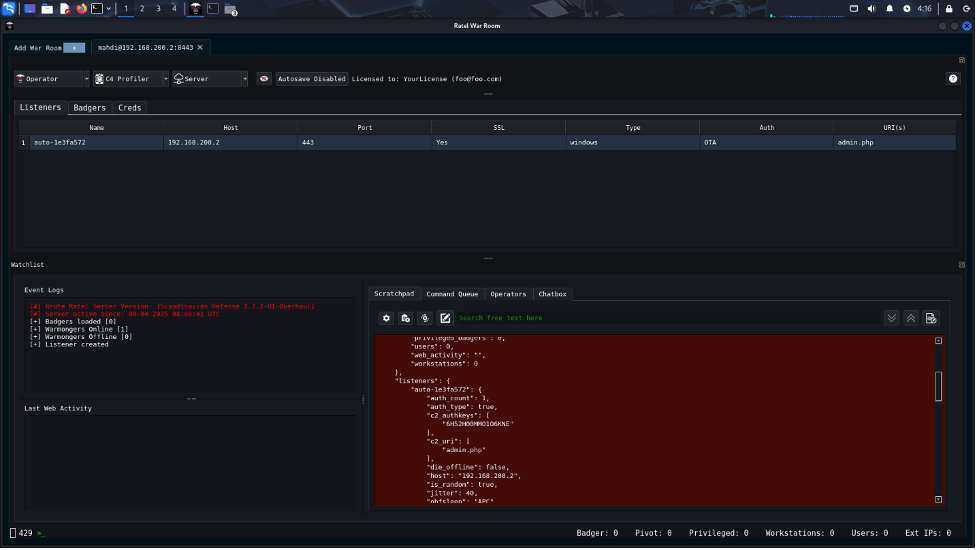Click the Ratel War Room taskbar icon
Image resolution: width=977 pixels, height=550 pixels.
[x=196, y=9]
